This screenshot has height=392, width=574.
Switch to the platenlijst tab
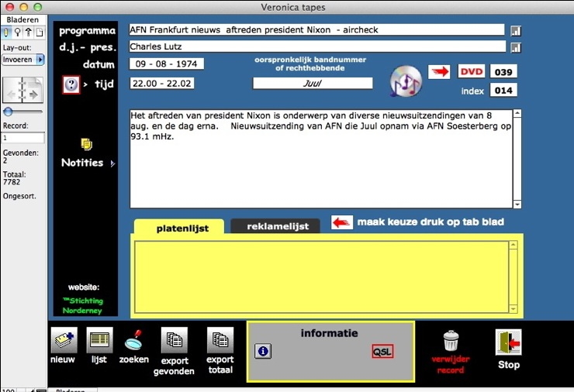179,227
